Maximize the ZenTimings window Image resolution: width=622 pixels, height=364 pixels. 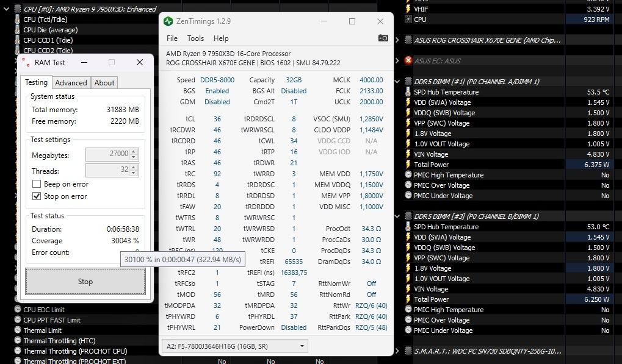click(x=352, y=21)
